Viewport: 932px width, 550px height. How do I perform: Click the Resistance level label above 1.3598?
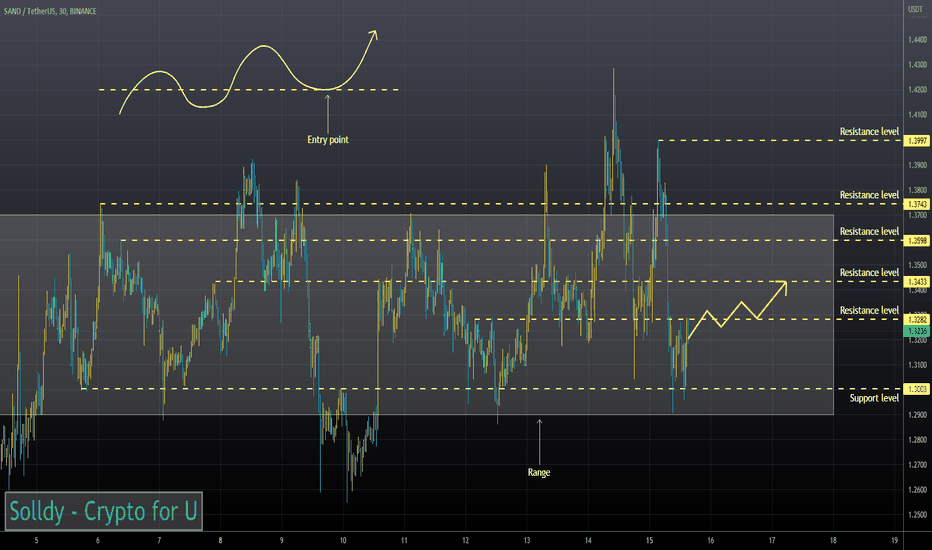(870, 231)
